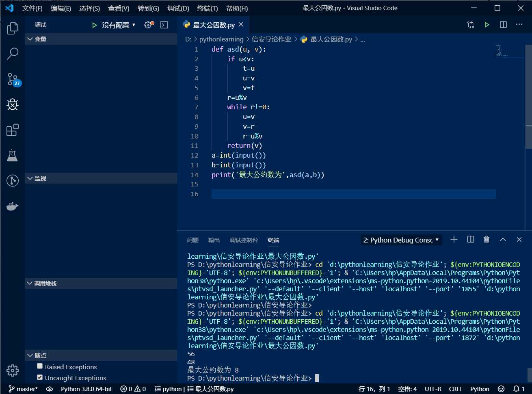Open the debug console icon in debug toolbar
Image resolution: width=532 pixels, height=394 pixels.
[x=164, y=25]
